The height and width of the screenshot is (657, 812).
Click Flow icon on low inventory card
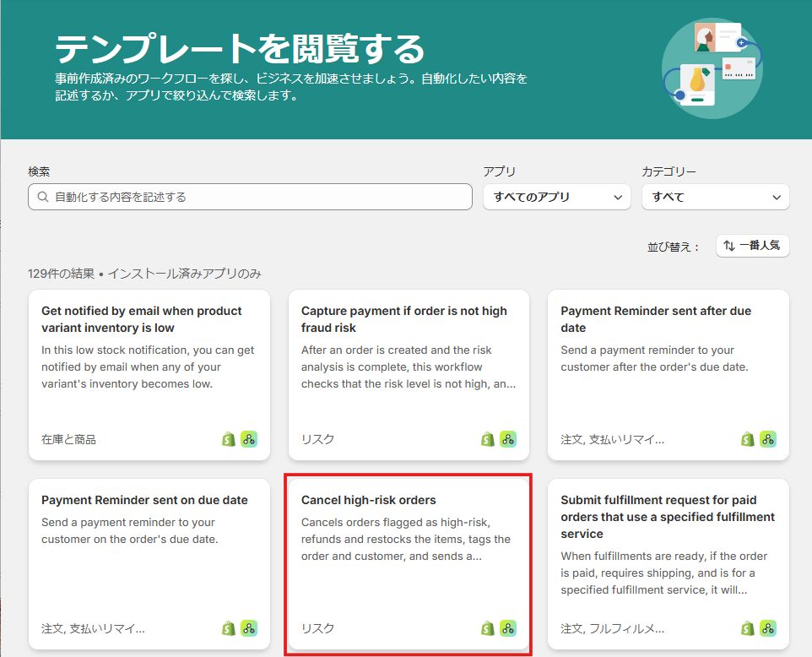[x=249, y=439]
